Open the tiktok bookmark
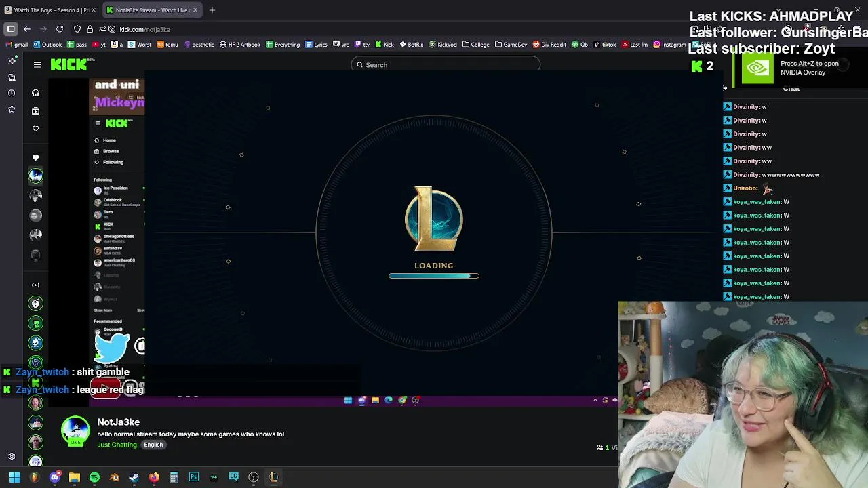This screenshot has width=868, height=488. [x=605, y=45]
